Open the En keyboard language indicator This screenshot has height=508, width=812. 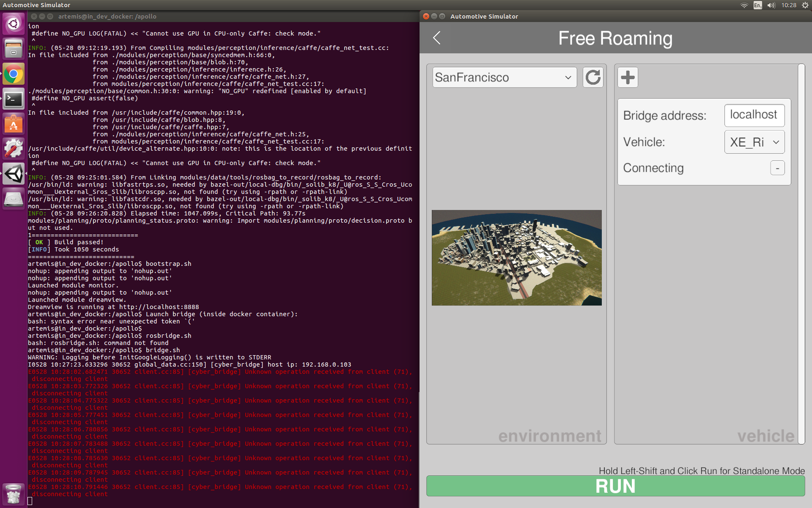pyautogui.click(x=757, y=5)
